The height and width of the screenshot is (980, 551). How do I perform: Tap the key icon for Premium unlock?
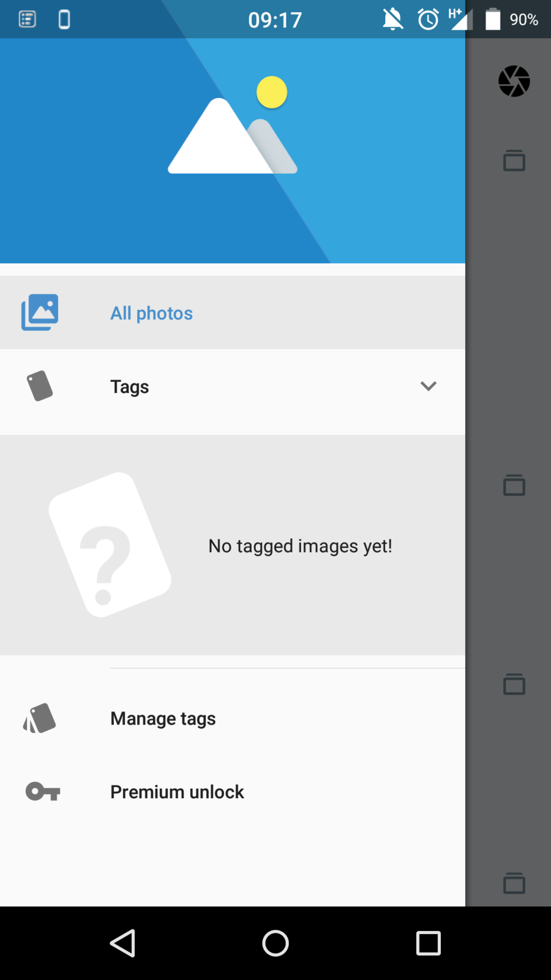pos(42,791)
